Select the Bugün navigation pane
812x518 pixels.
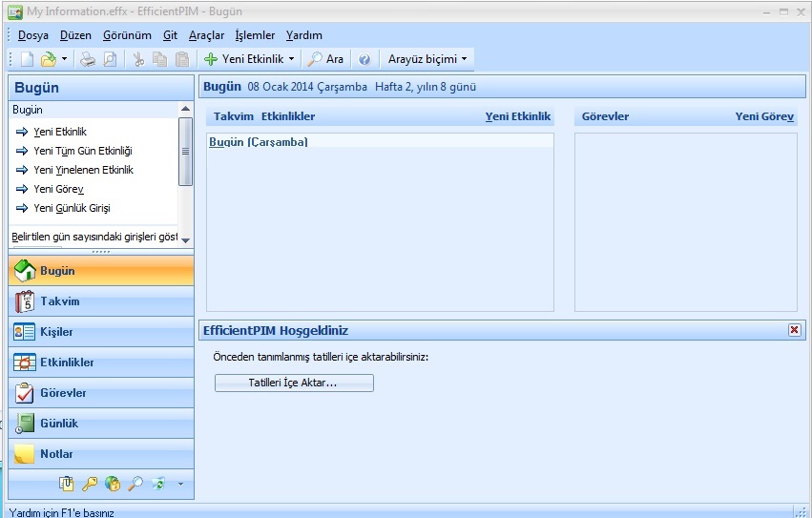[x=101, y=270]
